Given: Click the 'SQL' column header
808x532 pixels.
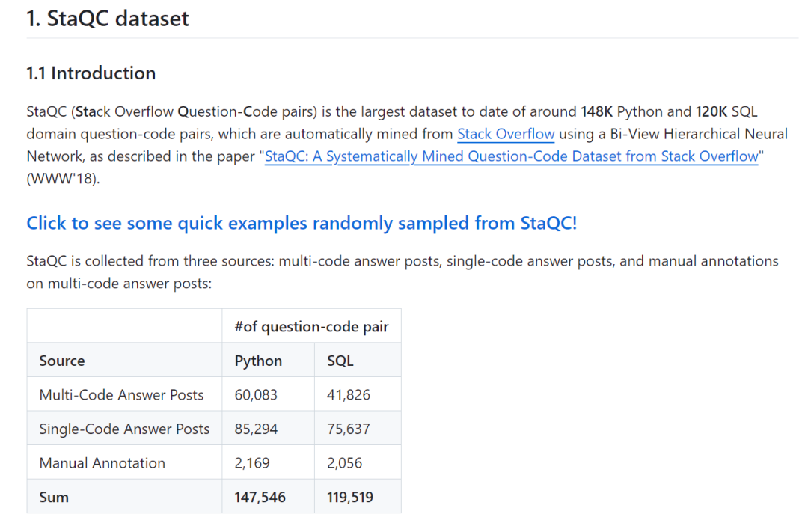Looking at the screenshot, I should click(340, 361).
